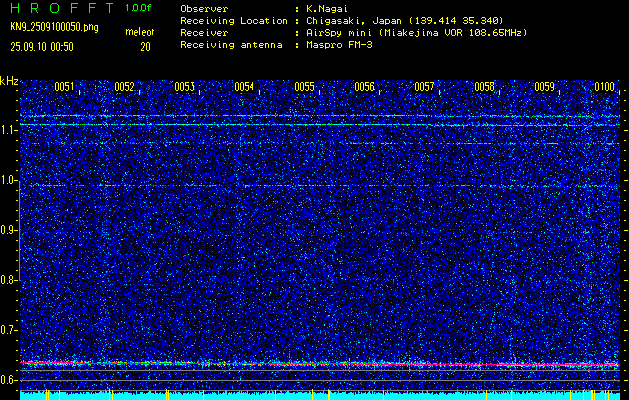Click the 1.0 frequency axis label
Image resolution: width=629 pixels, height=400 pixels.
[7, 180]
